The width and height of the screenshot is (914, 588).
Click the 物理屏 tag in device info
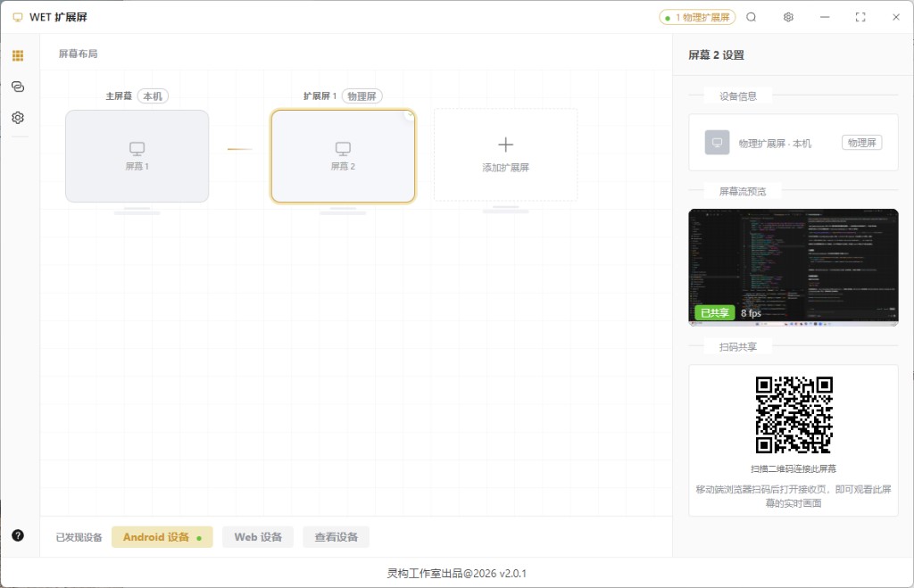(x=862, y=143)
